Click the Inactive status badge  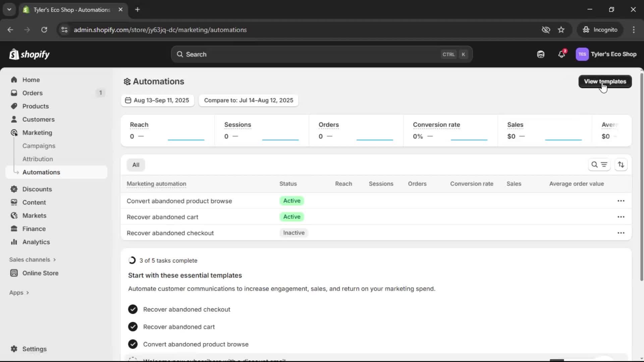point(294,233)
